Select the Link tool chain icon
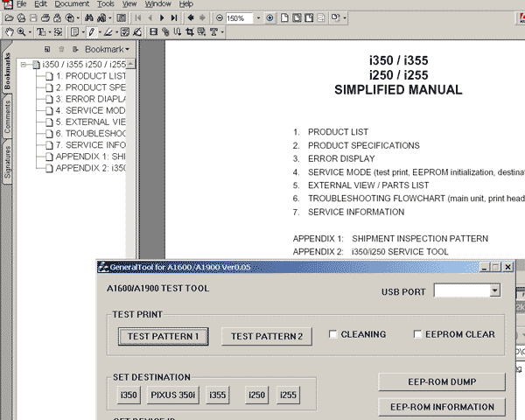525x420 pixels. point(165,32)
